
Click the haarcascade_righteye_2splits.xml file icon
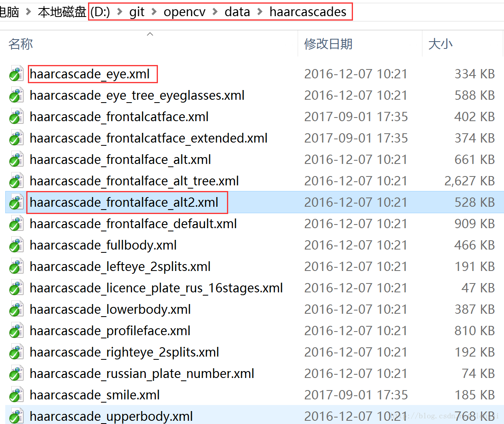(x=16, y=352)
